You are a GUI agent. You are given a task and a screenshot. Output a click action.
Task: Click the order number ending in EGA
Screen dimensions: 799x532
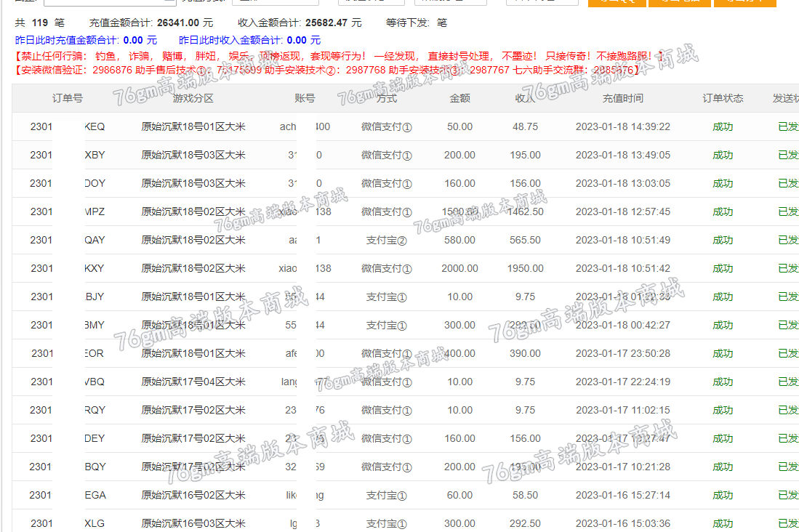coord(68,496)
